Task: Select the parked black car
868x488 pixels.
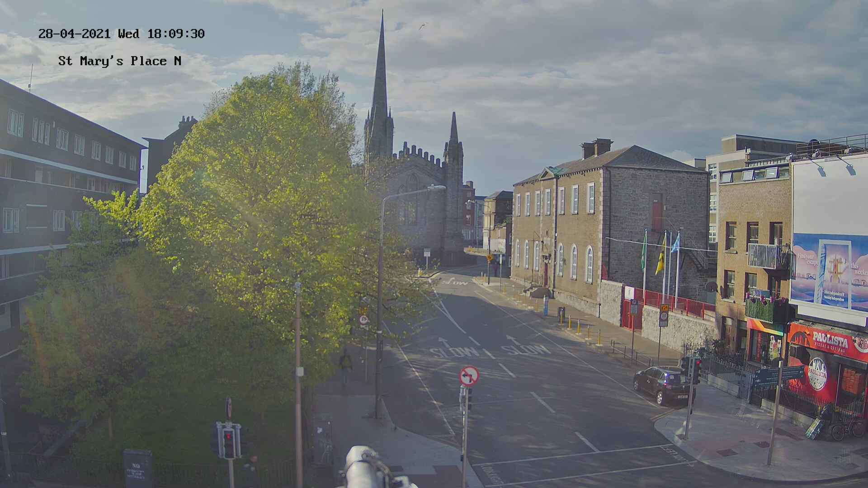Action: pyautogui.click(x=663, y=385)
